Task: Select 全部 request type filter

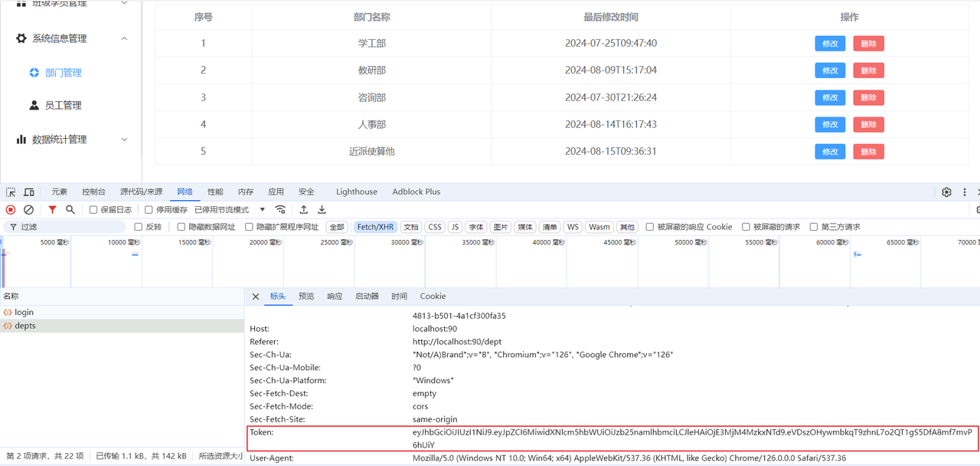Action: [x=337, y=227]
